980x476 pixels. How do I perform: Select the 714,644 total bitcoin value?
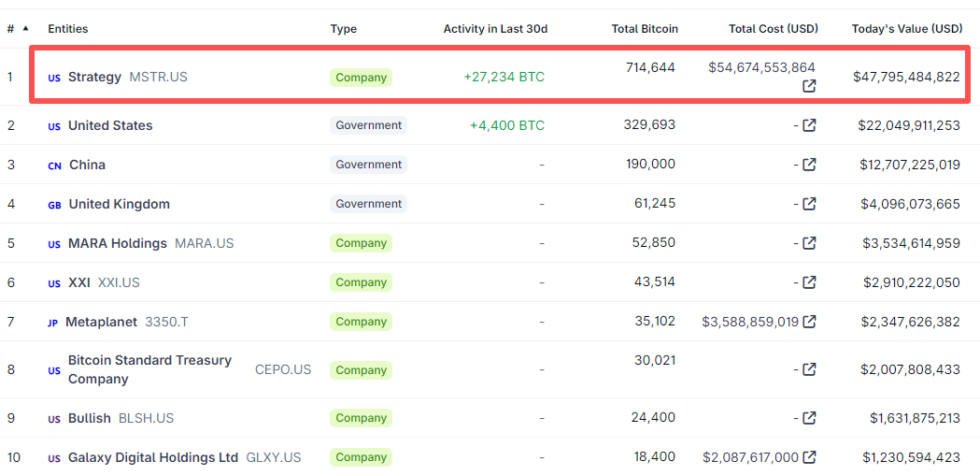650,67
